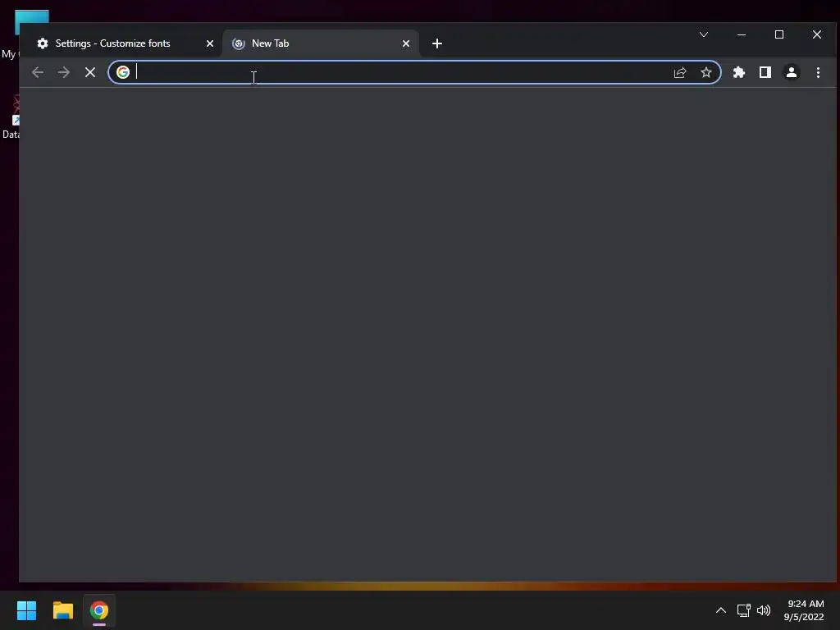
Task: Bookmark this tab with the star icon
Action: tap(706, 72)
